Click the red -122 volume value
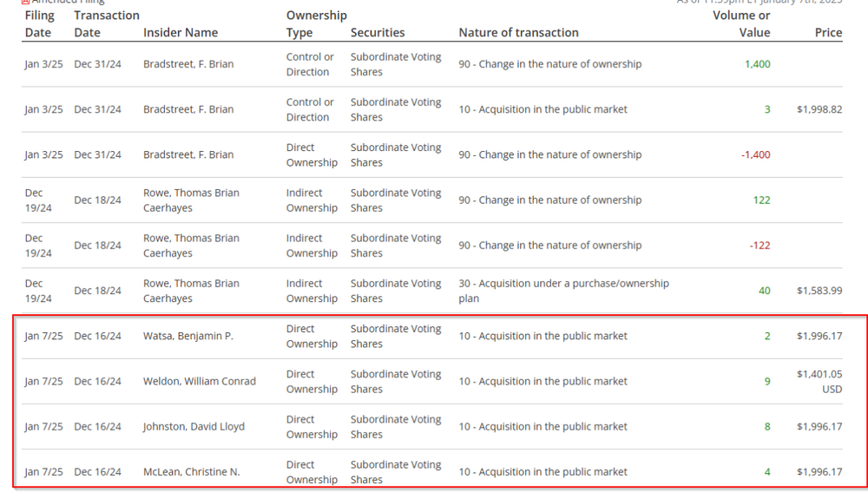Screen dimensions: 868x492 (759, 246)
